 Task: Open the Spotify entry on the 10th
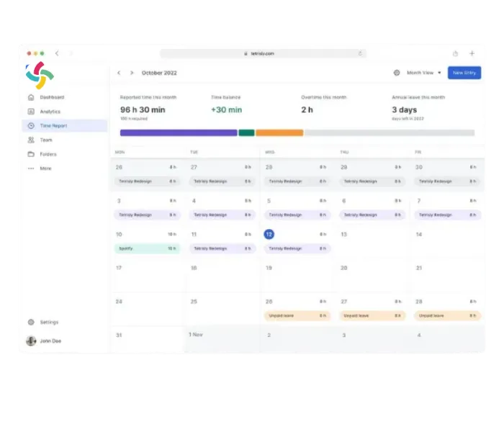147,248
